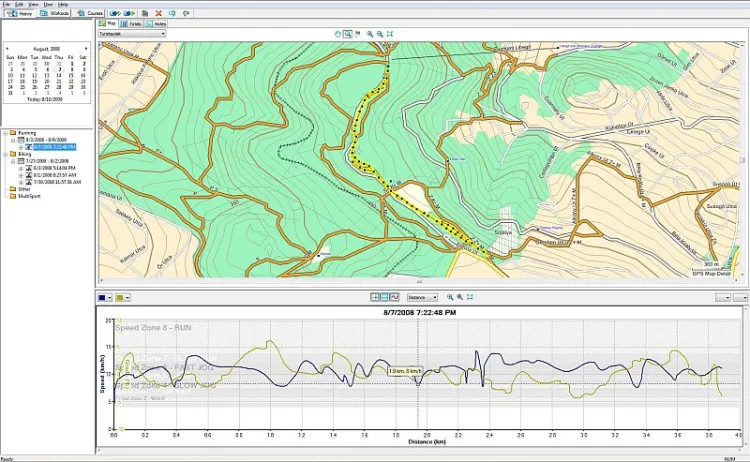
Task: Click the zoom out magnifier above map
Action: 380,34
